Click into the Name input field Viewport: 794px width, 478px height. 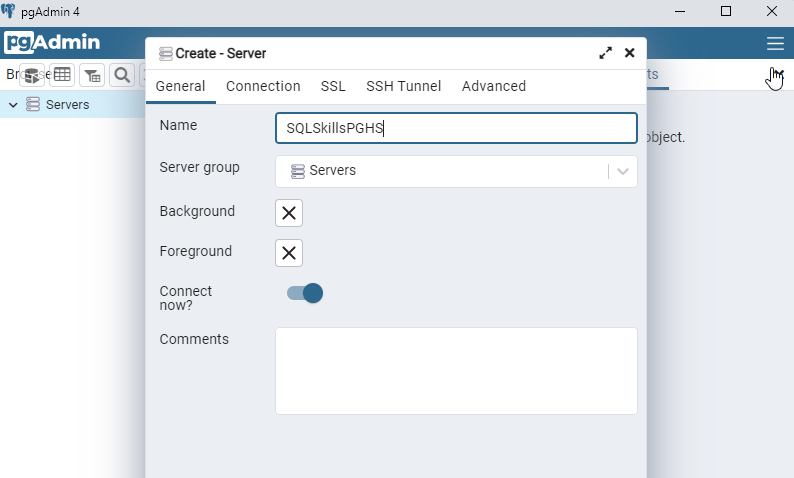tap(456, 128)
